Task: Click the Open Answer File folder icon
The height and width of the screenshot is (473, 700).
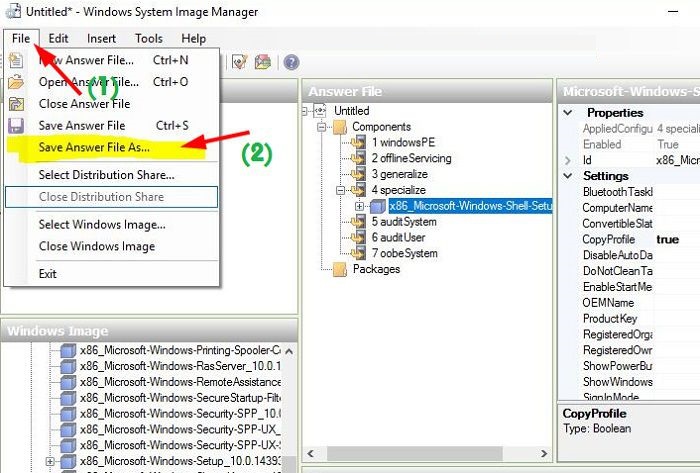Action: (16, 82)
